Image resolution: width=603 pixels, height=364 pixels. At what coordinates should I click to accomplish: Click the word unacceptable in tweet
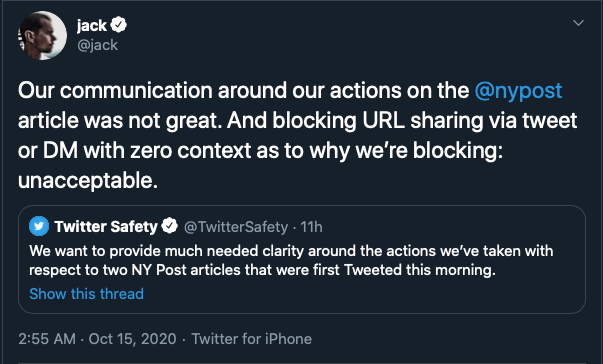coord(88,180)
